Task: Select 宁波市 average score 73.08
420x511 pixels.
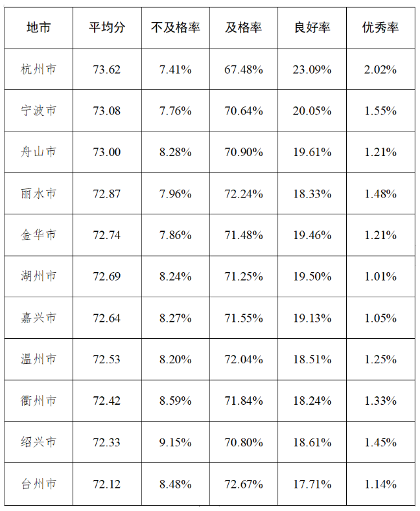Action: (x=107, y=111)
